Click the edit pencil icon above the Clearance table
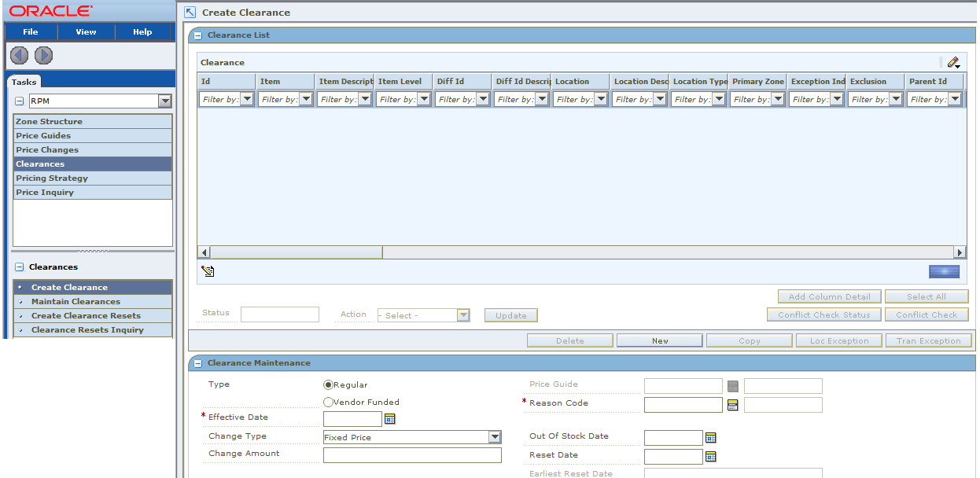Viewport: 980px width, 478px height. tap(954, 61)
